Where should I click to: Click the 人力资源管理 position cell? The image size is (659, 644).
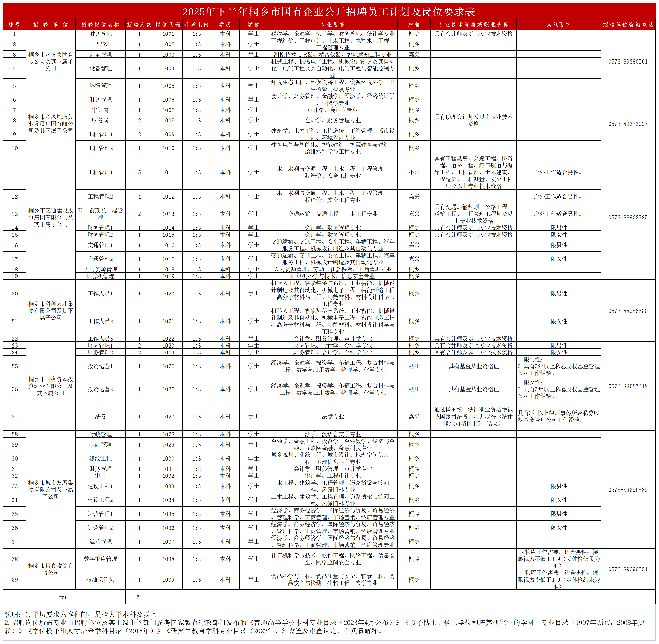pyautogui.click(x=100, y=269)
